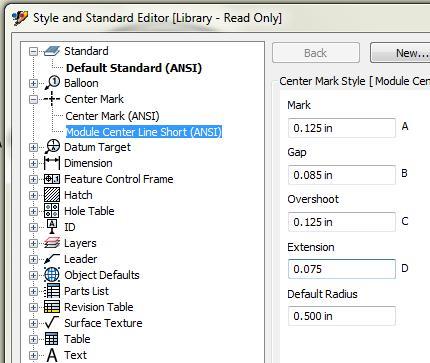
Task: Expand the Feature Control Frame node
Action: pyautogui.click(x=33, y=179)
